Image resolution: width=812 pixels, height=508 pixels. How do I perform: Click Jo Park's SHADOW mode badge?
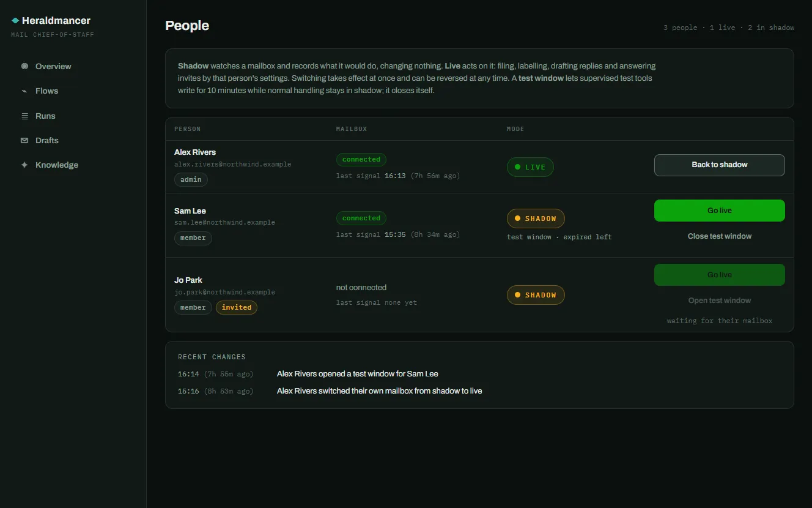click(x=536, y=295)
